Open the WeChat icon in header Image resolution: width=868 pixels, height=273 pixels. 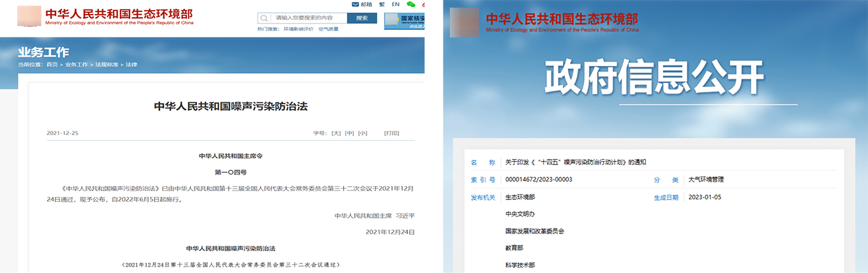tap(410, 4)
